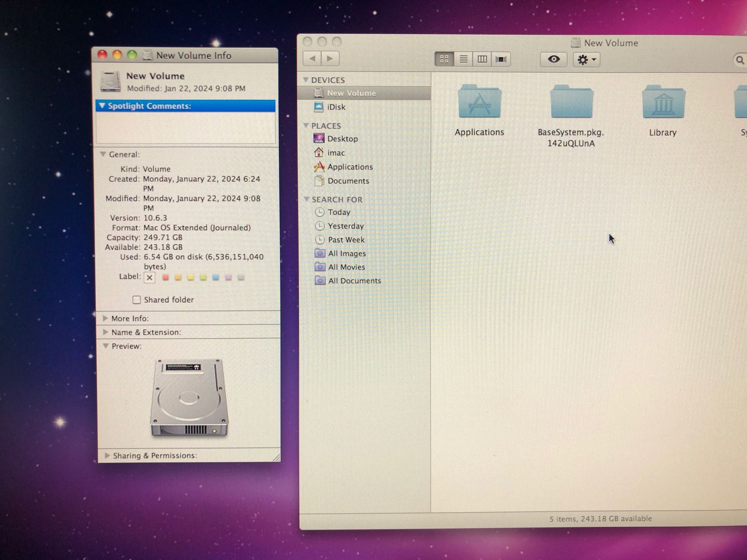The height and width of the screenshot is (560, 747).
Task: Select the column view icon in toolbar
Action: [x=483, y=59]
